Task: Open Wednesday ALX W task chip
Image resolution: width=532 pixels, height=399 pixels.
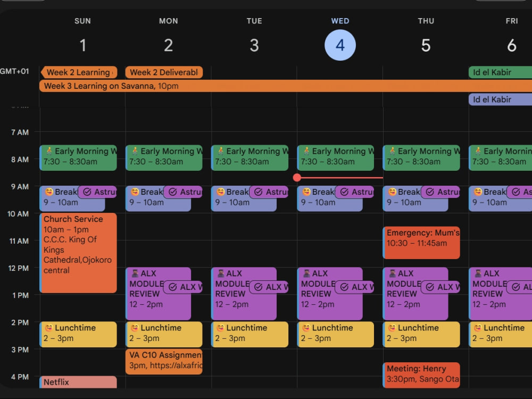Action: [x=355, y=287]
